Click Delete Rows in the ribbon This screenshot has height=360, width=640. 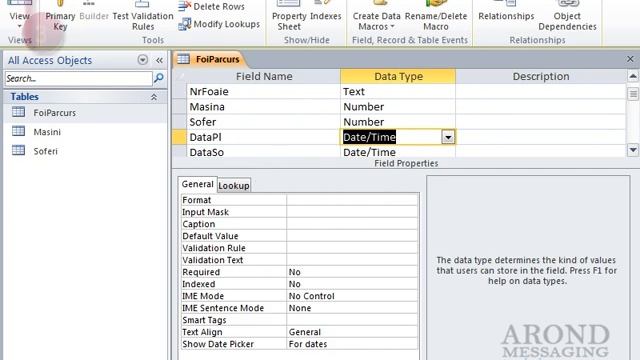(x=212, y=7)
